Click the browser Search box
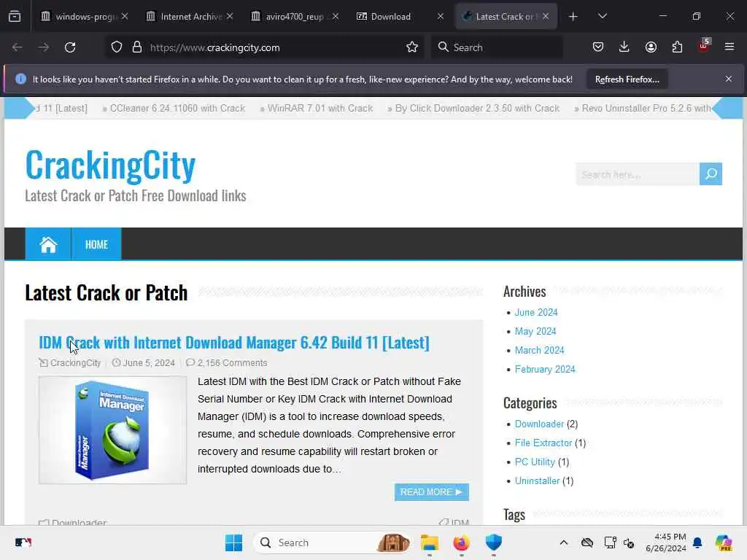 click(497, 47)
